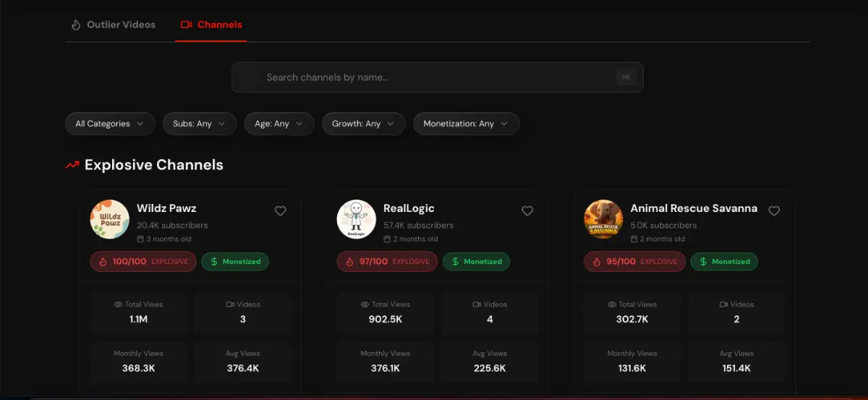Click the Animal Rescue Savanna channel title
Viewport: 868px width, 400px height.
pos(694,208)
